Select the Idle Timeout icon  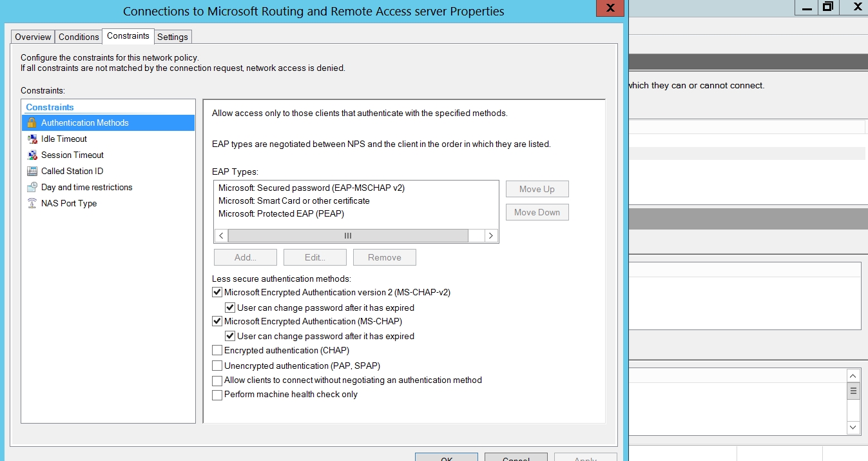click(x=32, y=139)
